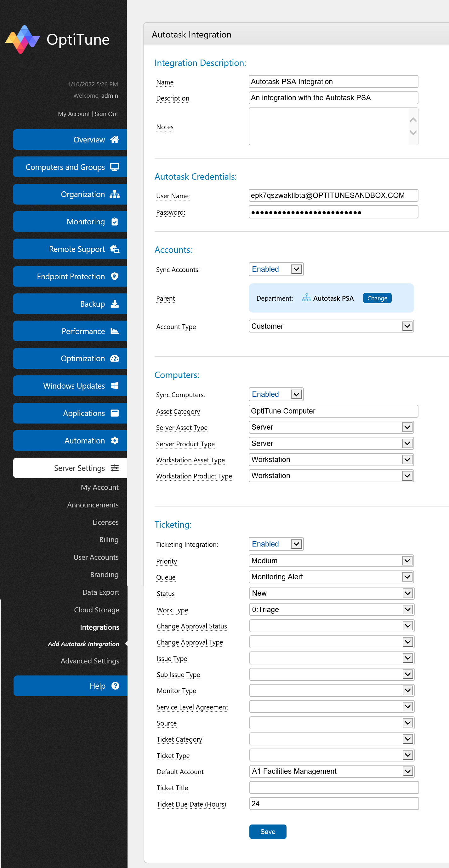The width and height of the screenshot is (449, 868).
Task: Open the Status New dropdown
Action: 332,593
